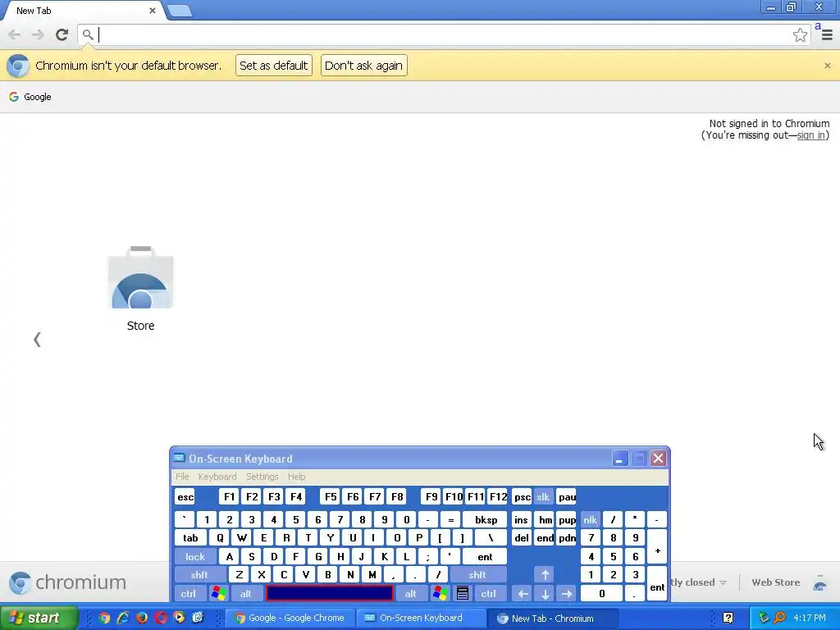Bookmark this page with the star icon
This screenshot has width=840, height=630.
800,34
